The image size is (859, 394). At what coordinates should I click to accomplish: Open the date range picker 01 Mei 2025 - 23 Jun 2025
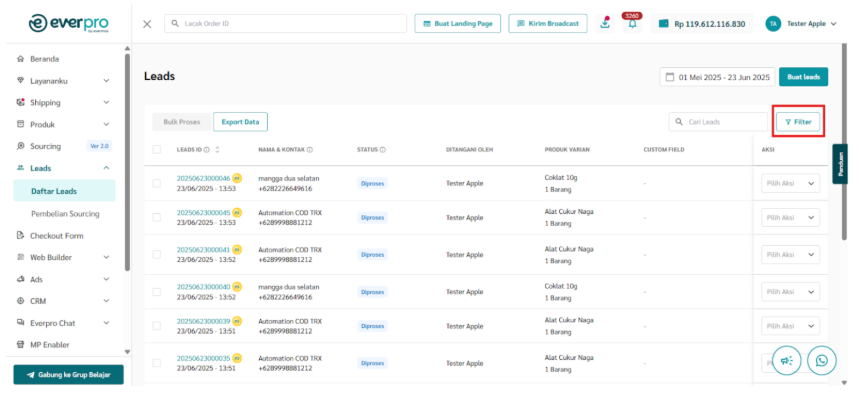coord(717,77)
